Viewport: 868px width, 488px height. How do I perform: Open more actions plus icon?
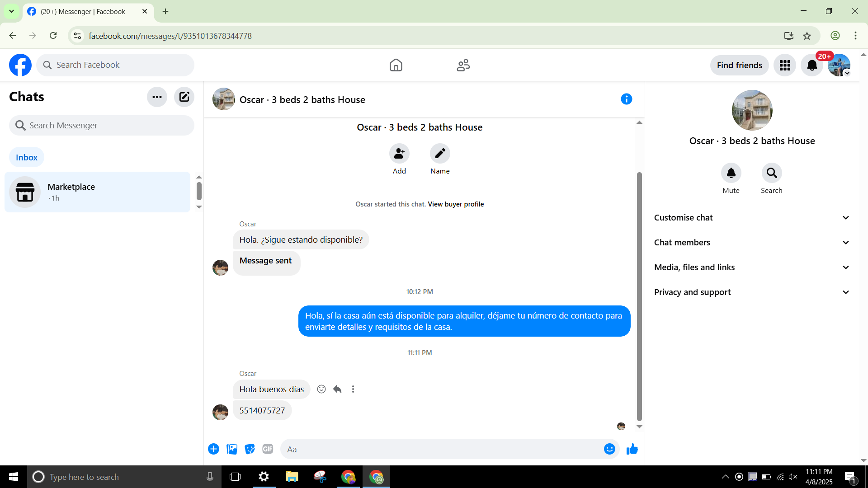coord(213,449)
